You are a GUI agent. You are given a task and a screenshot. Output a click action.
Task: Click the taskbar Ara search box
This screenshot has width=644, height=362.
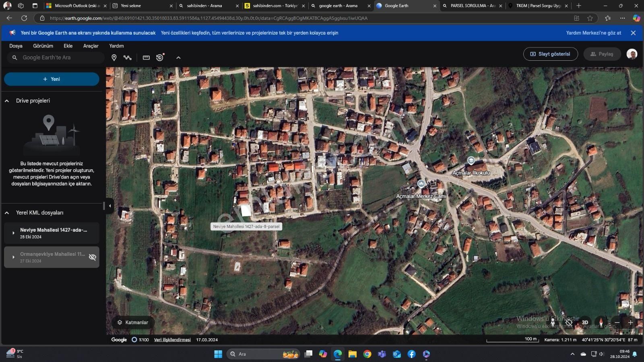tap(263, 354)
